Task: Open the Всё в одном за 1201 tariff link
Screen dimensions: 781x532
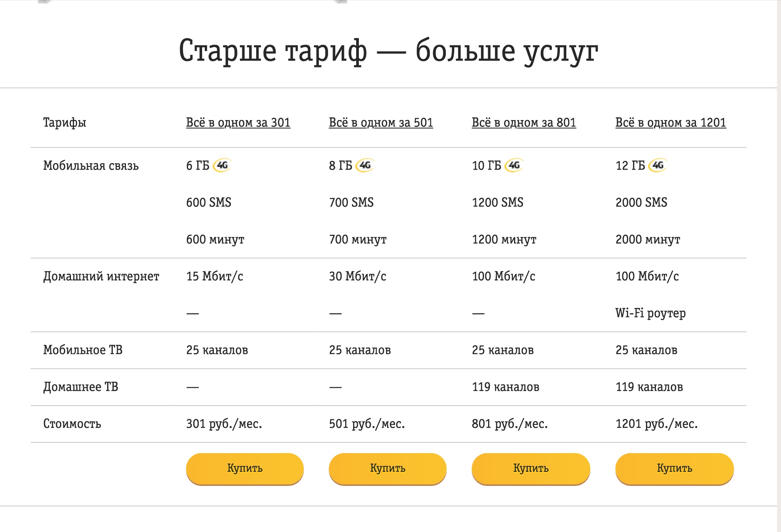Action: pos(670,123)
